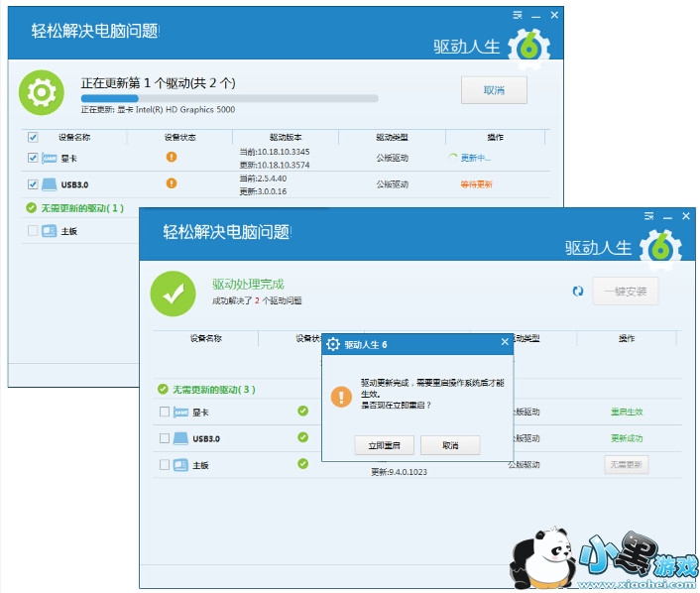The width and height of the screenshot is (700, 593).
Task: Click the 主板 device icon in front window
Action: click(180, 465)
